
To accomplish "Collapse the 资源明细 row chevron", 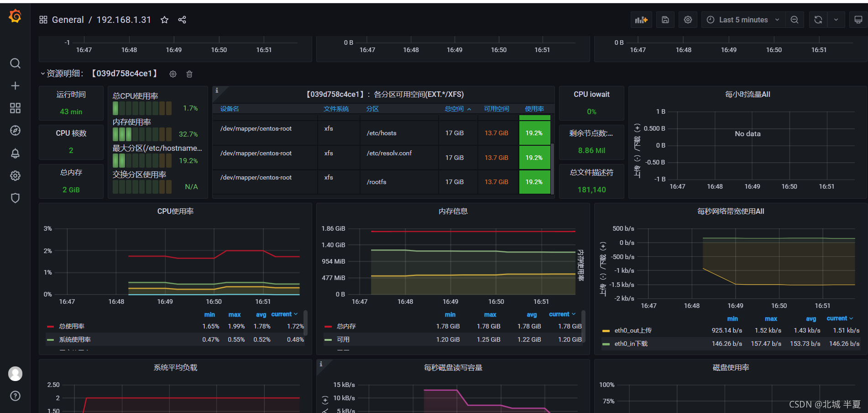I will click(42, 74).
